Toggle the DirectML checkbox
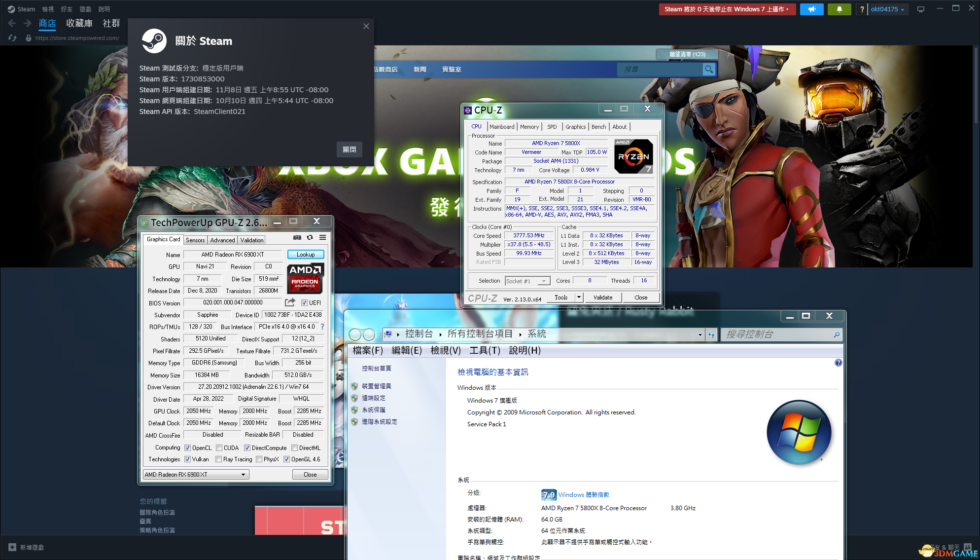This screenshot has height=560, width=980. tap(294, 448)
